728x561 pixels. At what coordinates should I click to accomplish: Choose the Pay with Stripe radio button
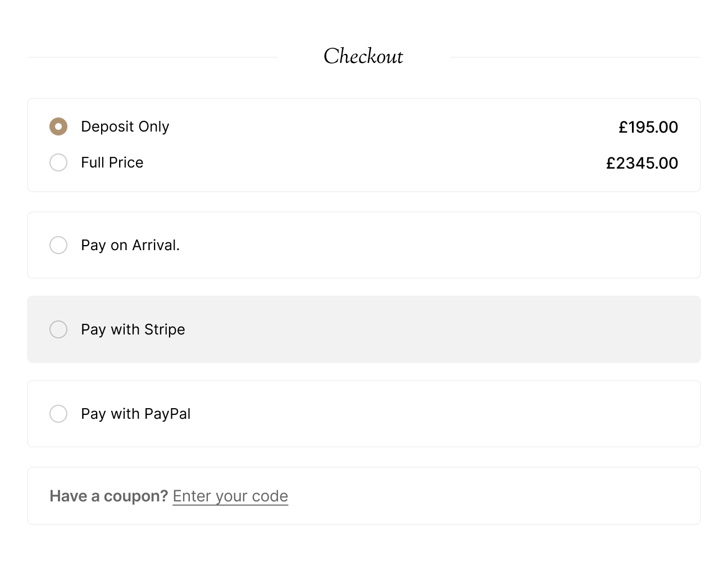tap(58, 329)
